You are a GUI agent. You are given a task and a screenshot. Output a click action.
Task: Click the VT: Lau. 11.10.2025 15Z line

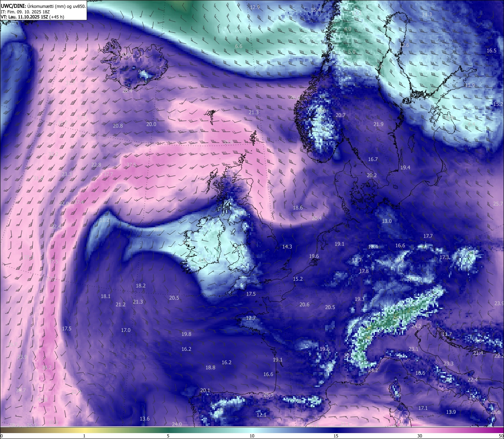pos(33,17)
